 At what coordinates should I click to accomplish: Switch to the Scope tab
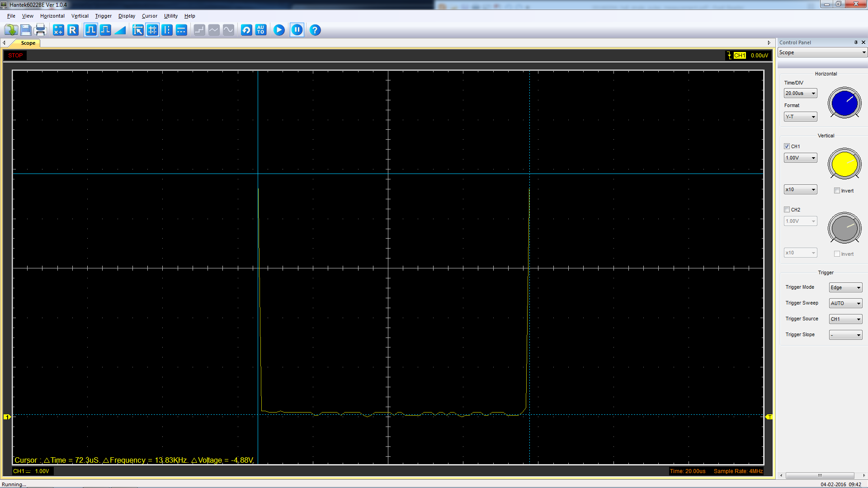click(x=28, y=43)
